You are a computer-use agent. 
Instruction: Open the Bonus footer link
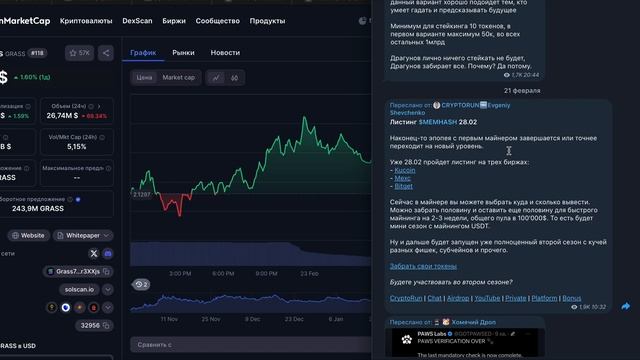point(571,298)
